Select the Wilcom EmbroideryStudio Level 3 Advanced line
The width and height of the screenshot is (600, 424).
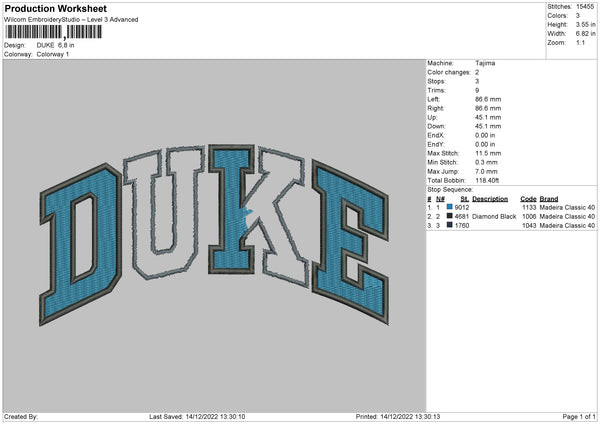tap(71, 20)
